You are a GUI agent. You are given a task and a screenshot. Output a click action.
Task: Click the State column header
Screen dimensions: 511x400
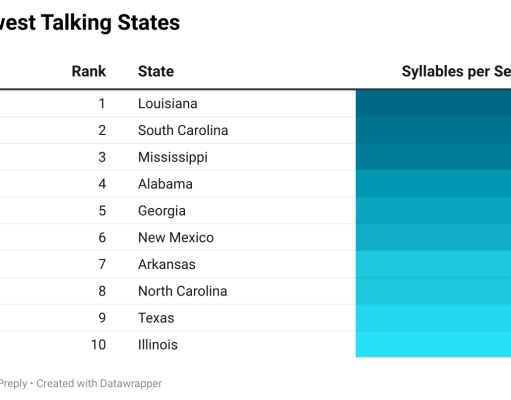tap(156, 71)
